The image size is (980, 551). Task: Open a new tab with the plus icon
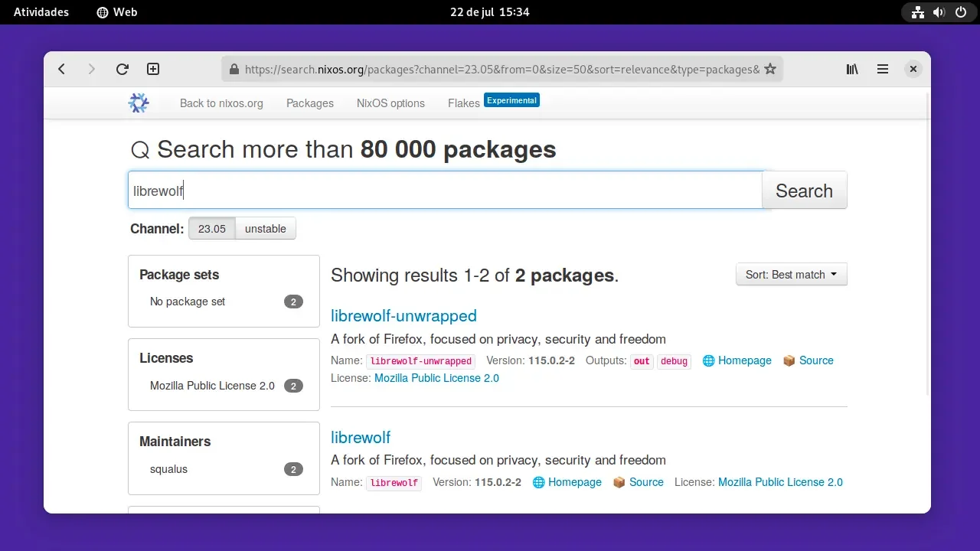[x=153, y=69]
